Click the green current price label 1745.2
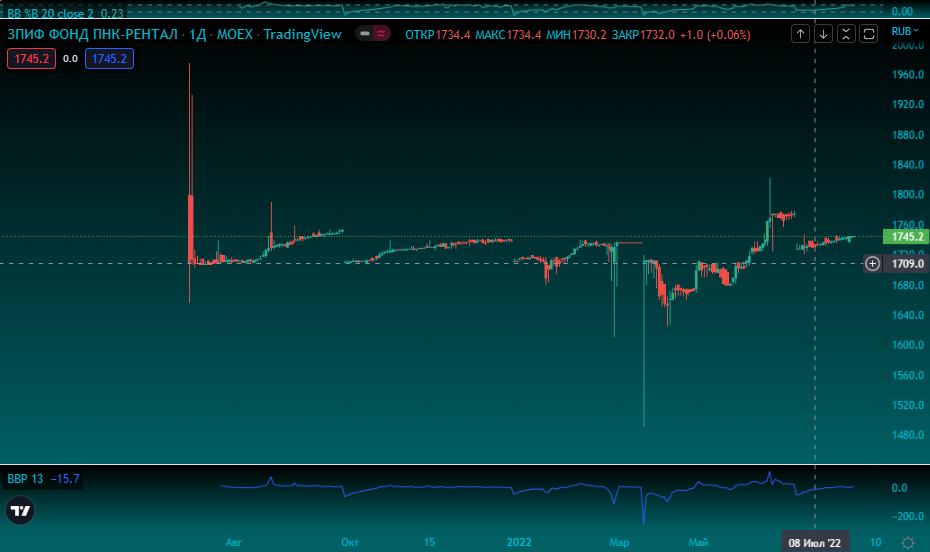Viewport: 930px width, 552px height. (907, 237)
